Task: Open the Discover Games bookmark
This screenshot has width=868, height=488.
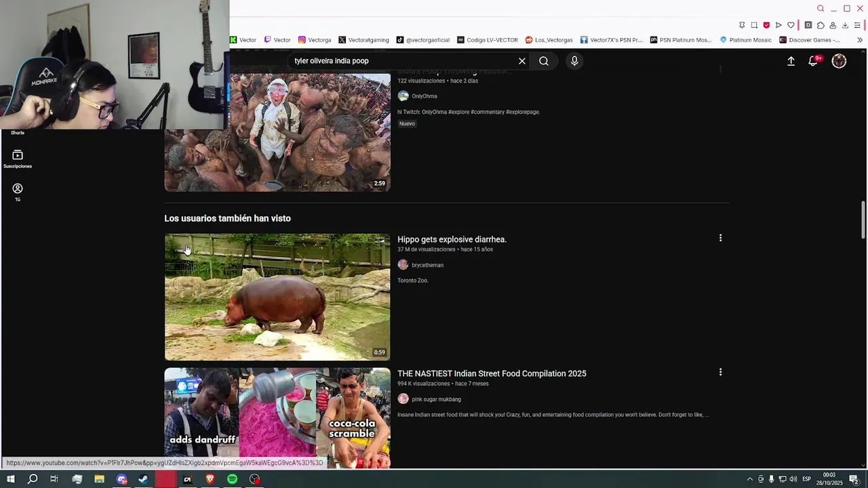Action: click(x=809, y=40)
